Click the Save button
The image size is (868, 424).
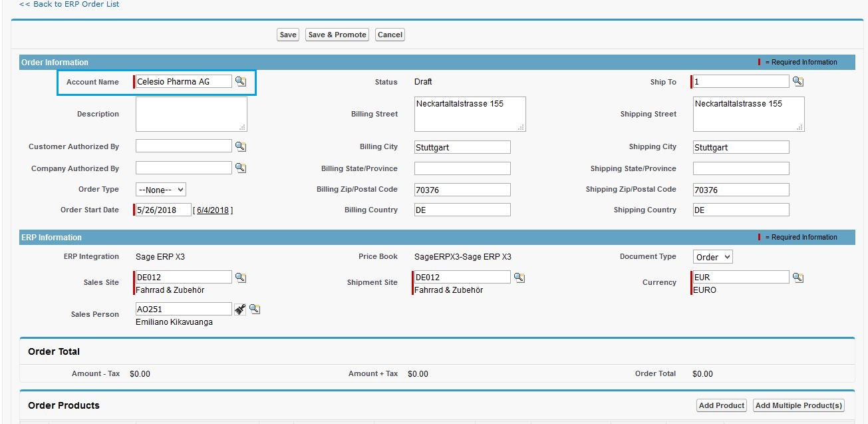point(288,35)
